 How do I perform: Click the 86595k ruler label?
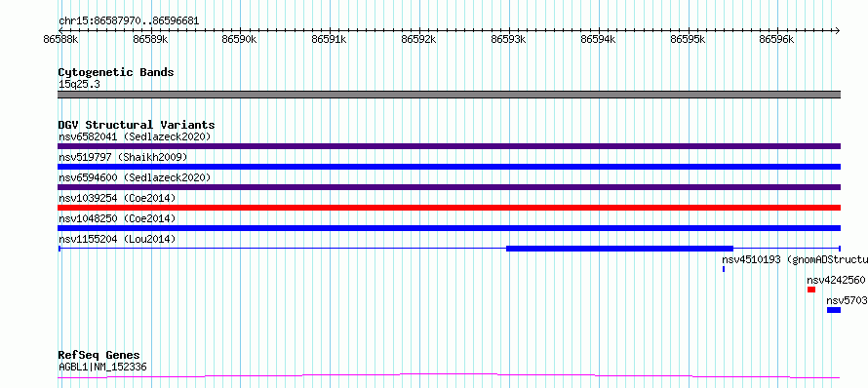[x=689, y=39]
